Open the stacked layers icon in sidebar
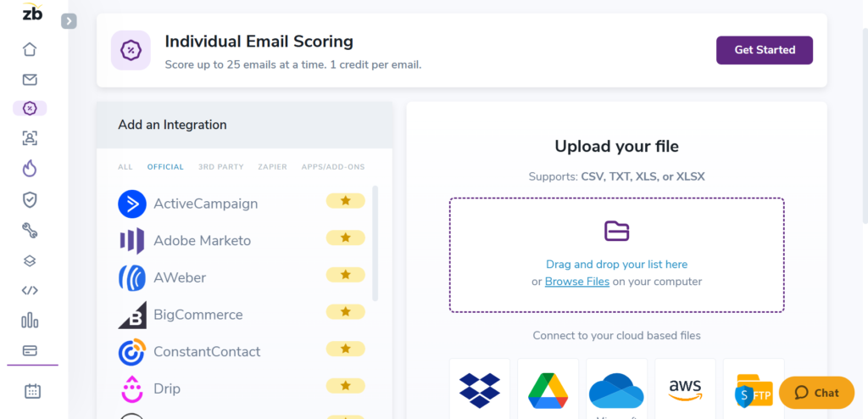Screen dimensions: 868x419 click(x=30, y=260)
